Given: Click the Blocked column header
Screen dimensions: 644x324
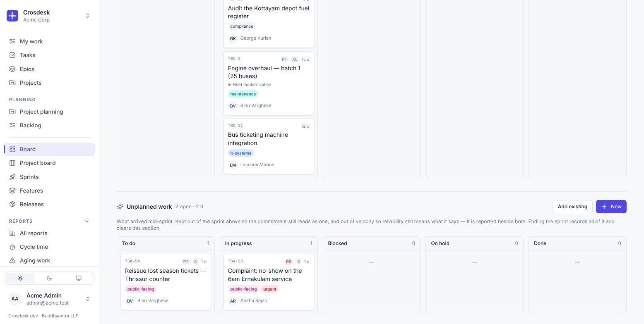Looking at the screenshot, I should pos(371,243).
